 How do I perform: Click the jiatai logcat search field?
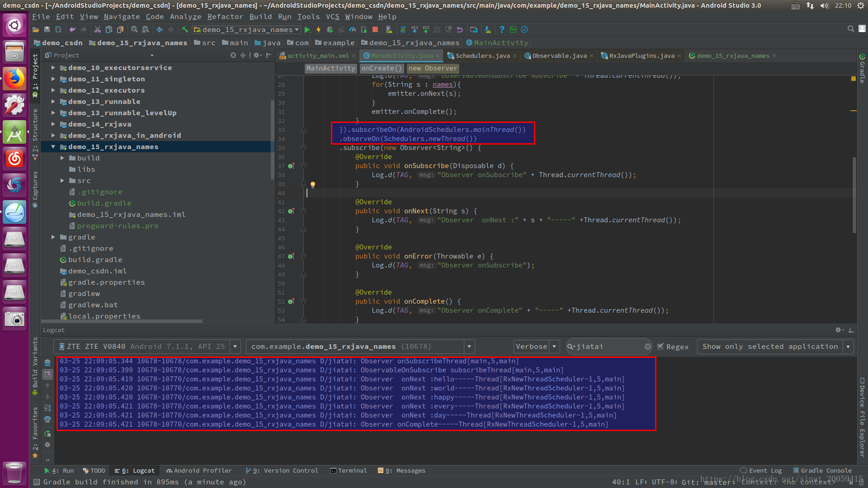(x=609, y=347)
